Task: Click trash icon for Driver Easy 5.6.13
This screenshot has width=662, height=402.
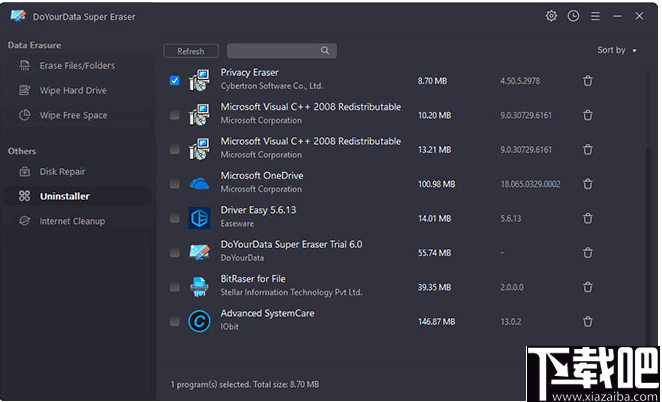Action: (x=587, y=218)
